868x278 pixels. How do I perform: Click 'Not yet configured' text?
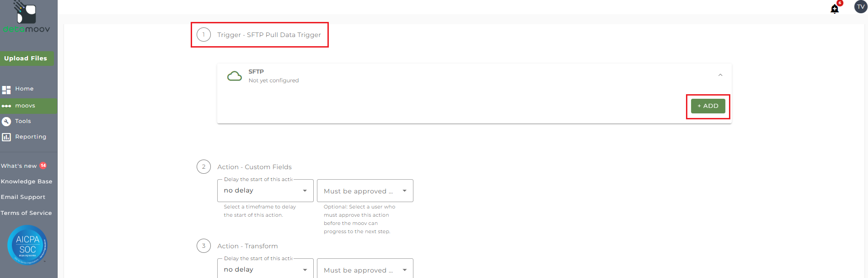point(273,80)
